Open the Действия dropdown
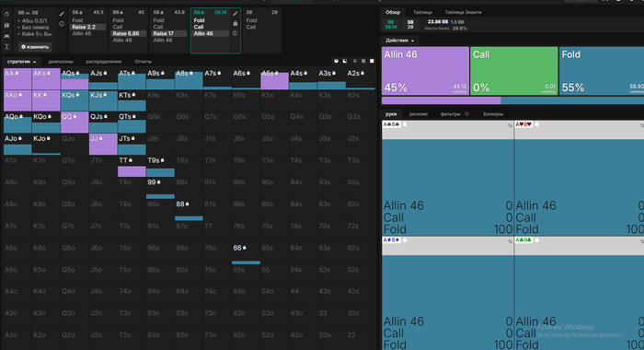 (x=399, y=41)
